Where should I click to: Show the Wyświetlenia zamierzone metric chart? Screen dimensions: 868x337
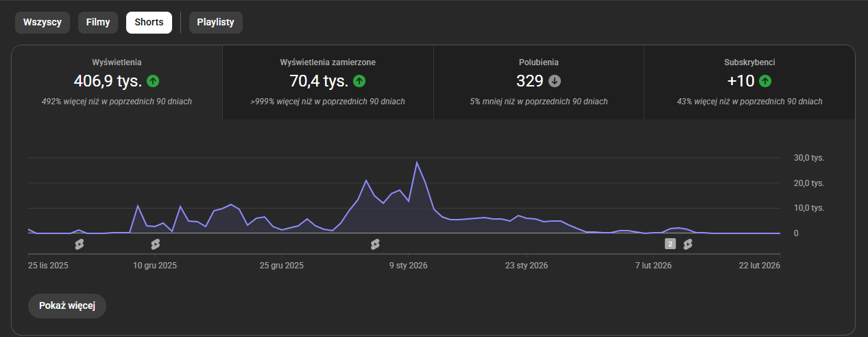click(x=328, y=82)
